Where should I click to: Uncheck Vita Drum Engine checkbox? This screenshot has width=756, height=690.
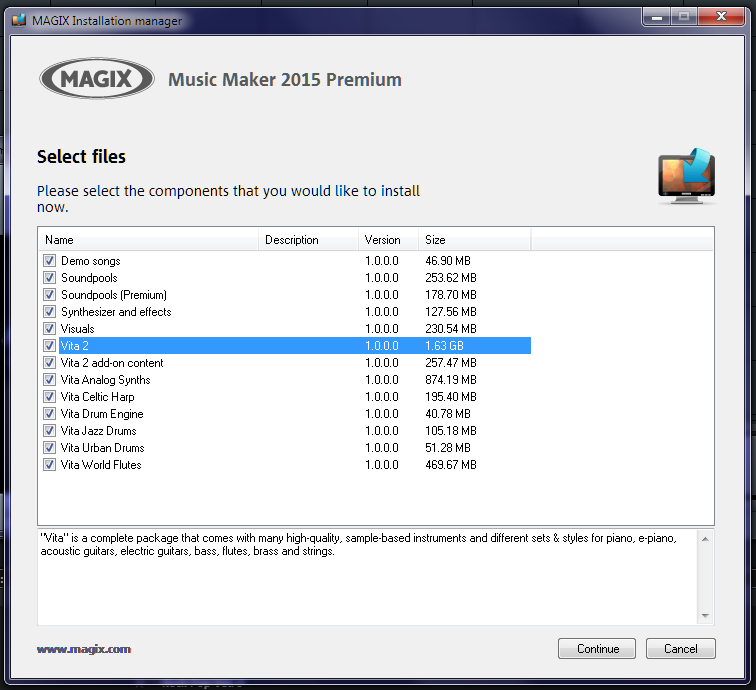(49, 414)
